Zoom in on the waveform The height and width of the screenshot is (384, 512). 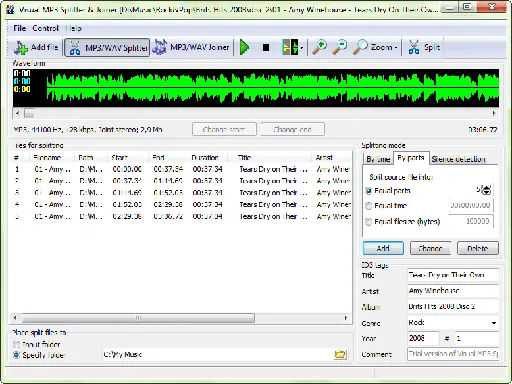(x=319, y=47)
